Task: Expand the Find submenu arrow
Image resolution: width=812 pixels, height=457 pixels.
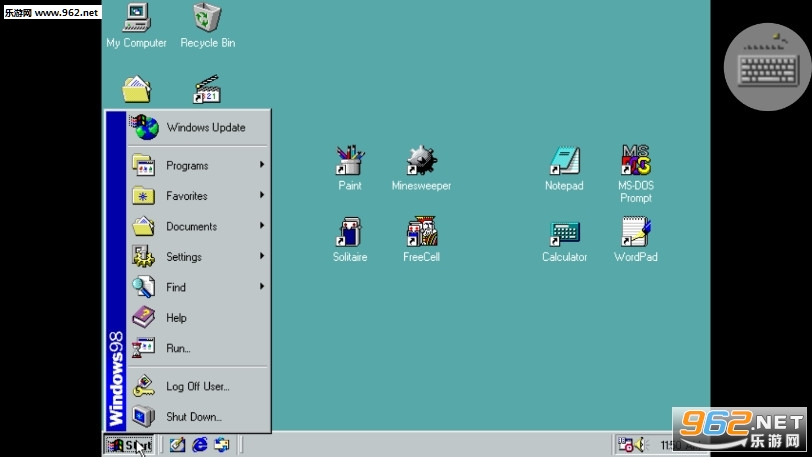Action: pyautogui.click(x=262, y=287)
